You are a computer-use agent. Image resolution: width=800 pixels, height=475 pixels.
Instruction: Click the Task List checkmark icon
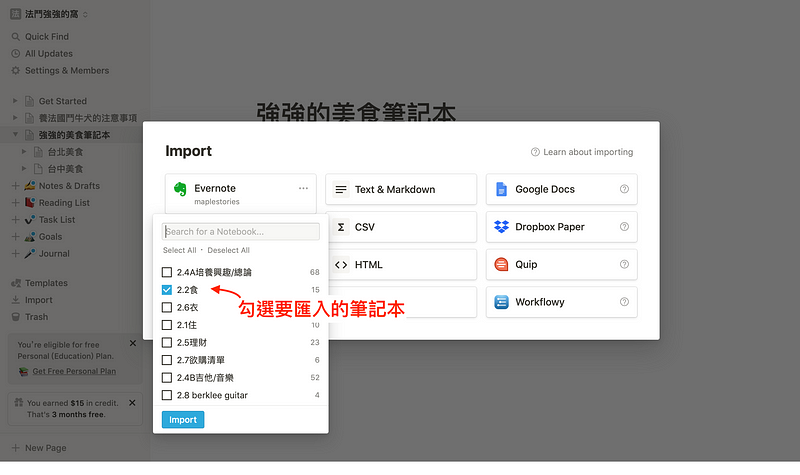[x=30, y=219]
